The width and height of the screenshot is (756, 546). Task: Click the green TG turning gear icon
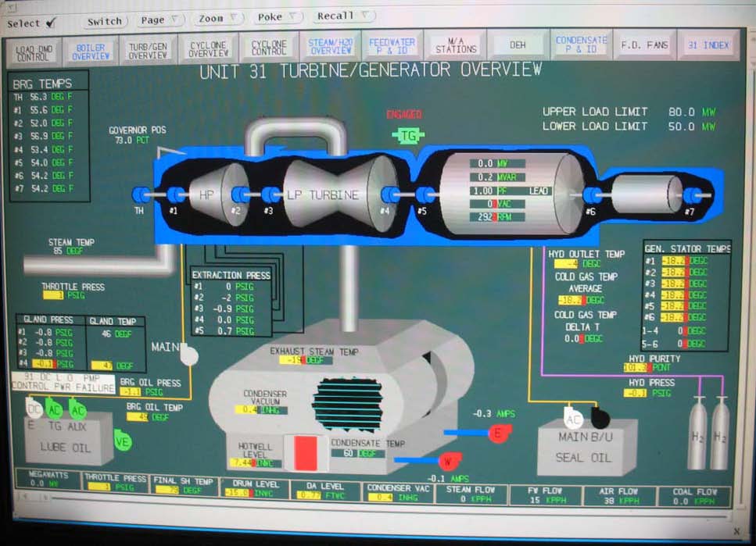[408, 136]
